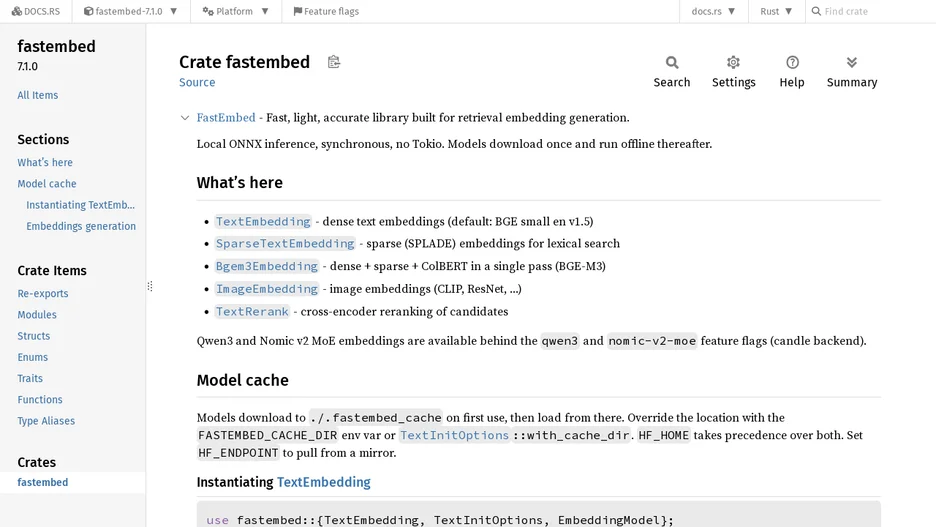The width and height of the screenshot is (936, 527).
Task: Select fastembed under Crates sidebar
Action: point(42,482)
